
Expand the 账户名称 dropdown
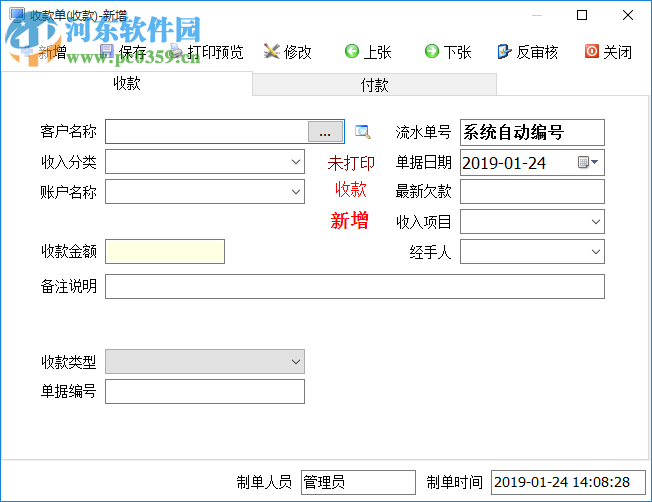pyautogui.click(x=296, y=192)
